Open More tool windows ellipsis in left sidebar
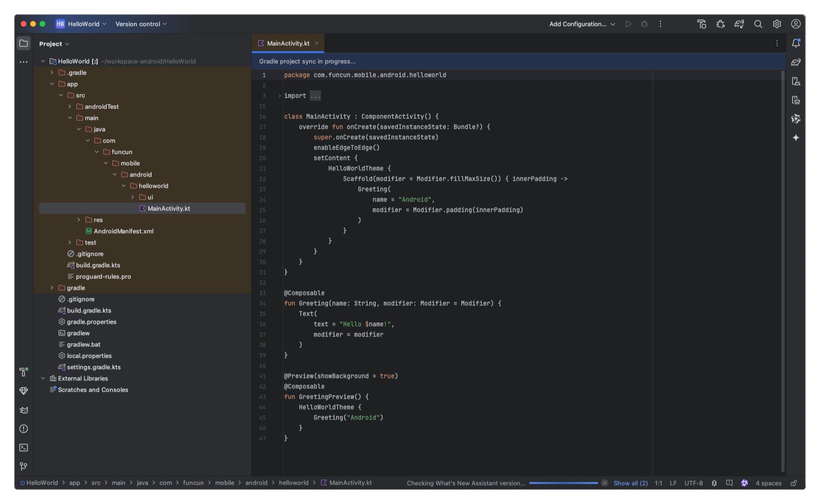 point(24,62)
